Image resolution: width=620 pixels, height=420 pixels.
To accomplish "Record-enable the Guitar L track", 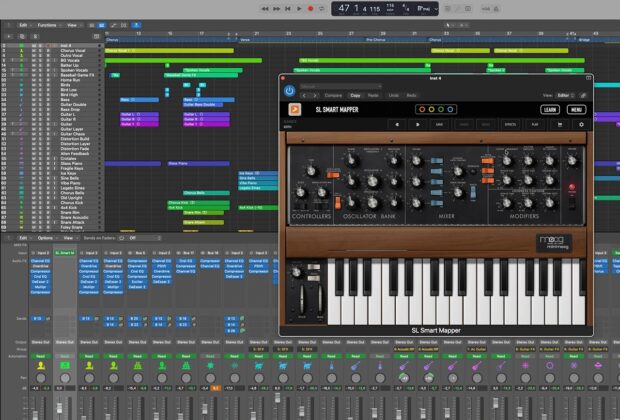I will click(48, 114).
